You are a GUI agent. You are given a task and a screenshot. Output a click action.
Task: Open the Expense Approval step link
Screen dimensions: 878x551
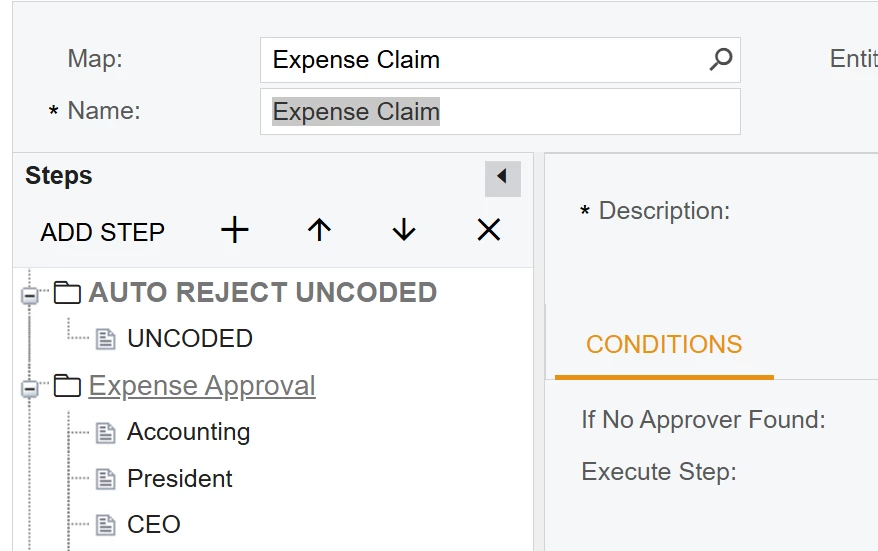[x=202, y=386]
